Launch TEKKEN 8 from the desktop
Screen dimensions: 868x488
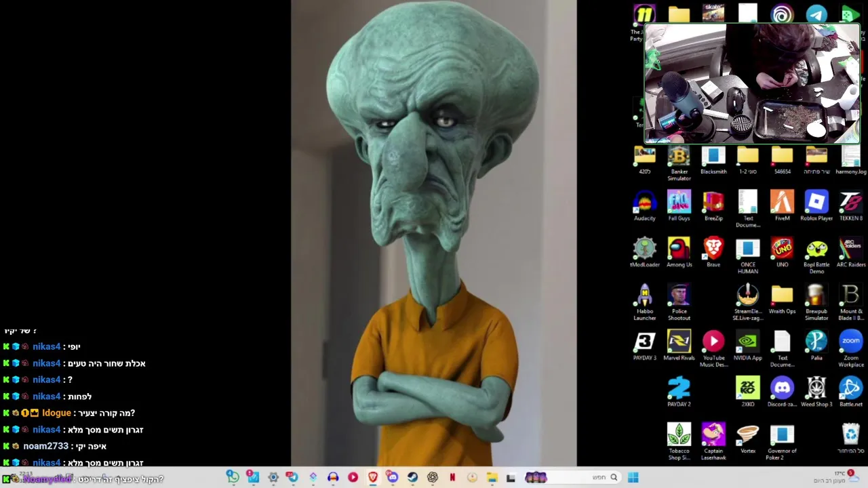(x=850, y=207)
